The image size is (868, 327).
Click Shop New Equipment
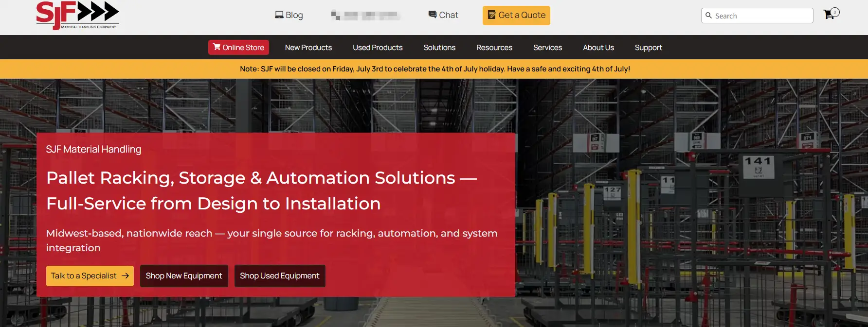click(184, 275)
